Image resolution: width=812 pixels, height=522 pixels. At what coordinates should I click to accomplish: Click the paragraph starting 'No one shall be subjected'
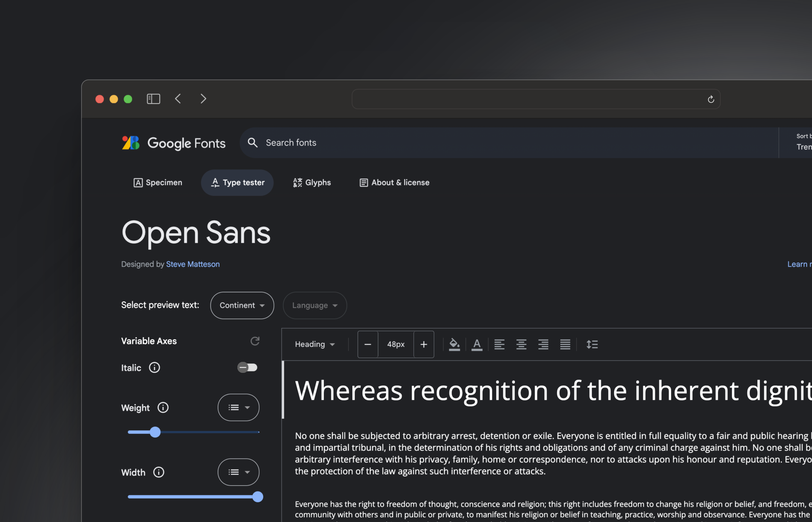(553, 453)
